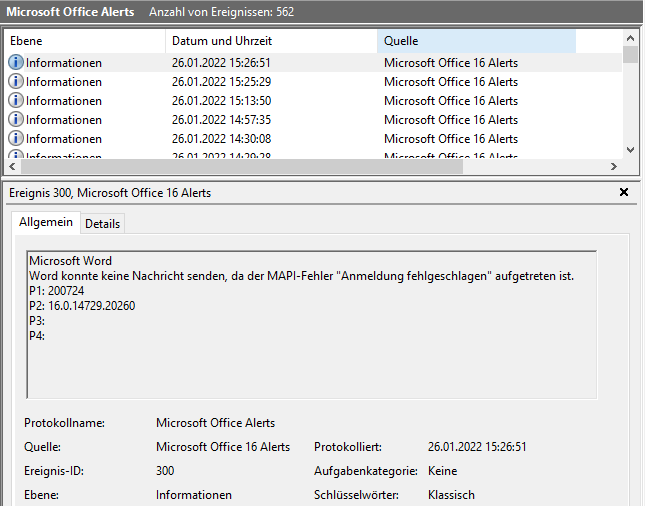645x506 pixels.
Task: Switch to the Details tab
Action: coord(102,224)
